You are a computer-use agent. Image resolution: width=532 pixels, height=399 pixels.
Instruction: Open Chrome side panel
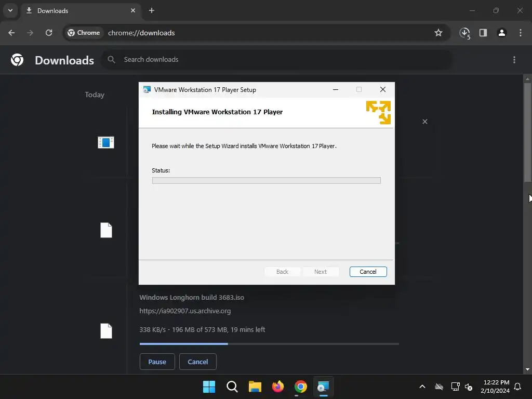point(483,33)
